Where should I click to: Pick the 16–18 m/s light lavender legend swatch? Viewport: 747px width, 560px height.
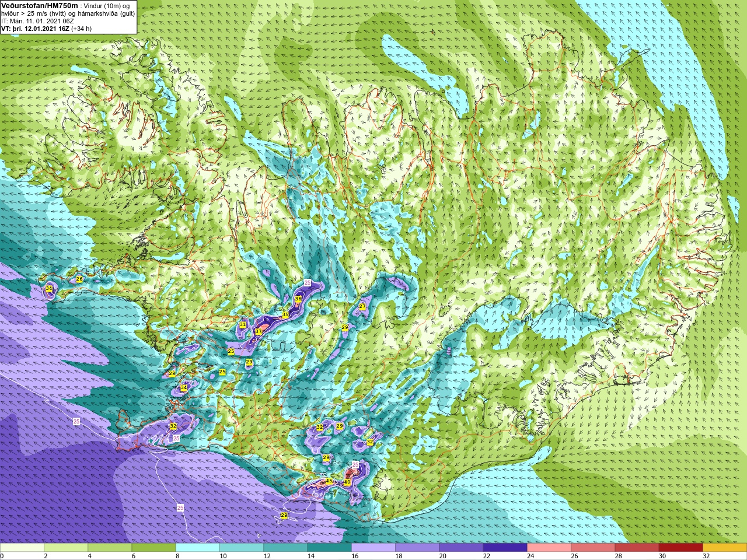(373, 548)
